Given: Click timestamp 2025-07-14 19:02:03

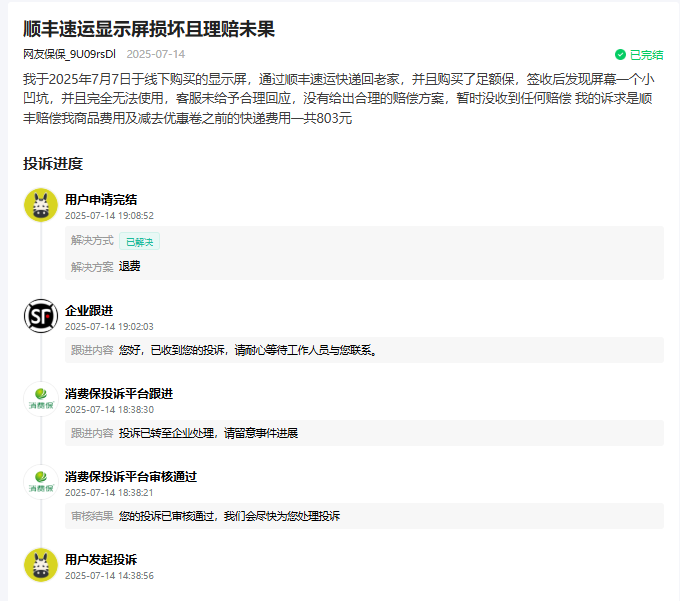Looking at the screenshot, I should click(x=109, y=327).
